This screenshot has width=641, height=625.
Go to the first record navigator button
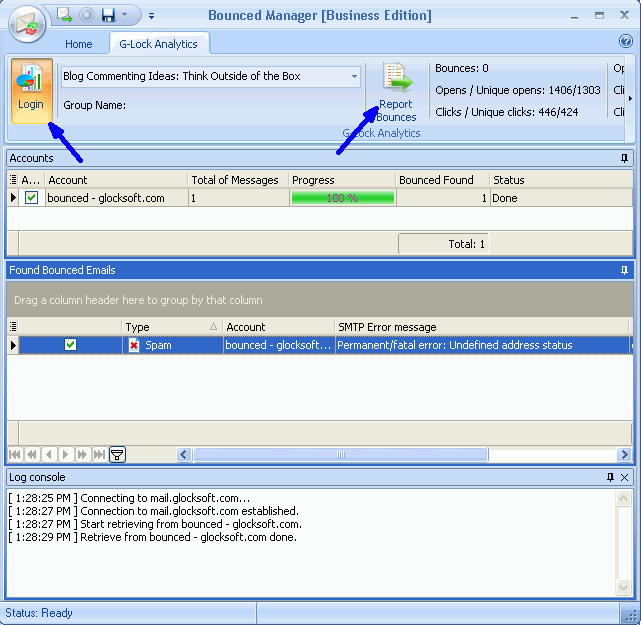15,455
